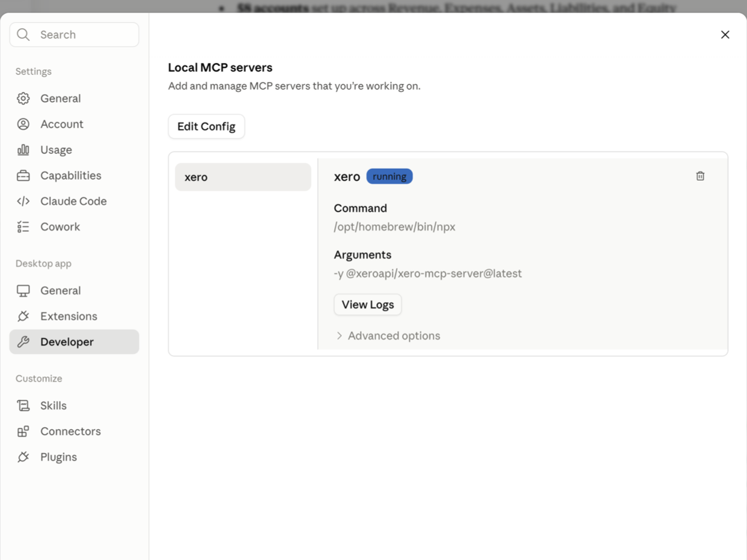The width and height of the screenshot is (747, 560).
Task: Delete the xero server with trash icon
Action: pyautogui.click(x=700, y=176)
